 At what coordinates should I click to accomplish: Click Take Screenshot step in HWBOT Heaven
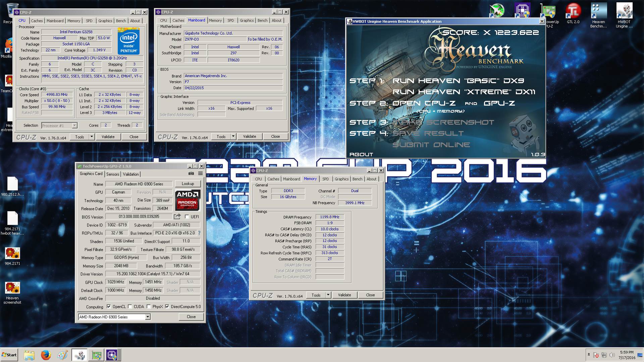point(443,122)
